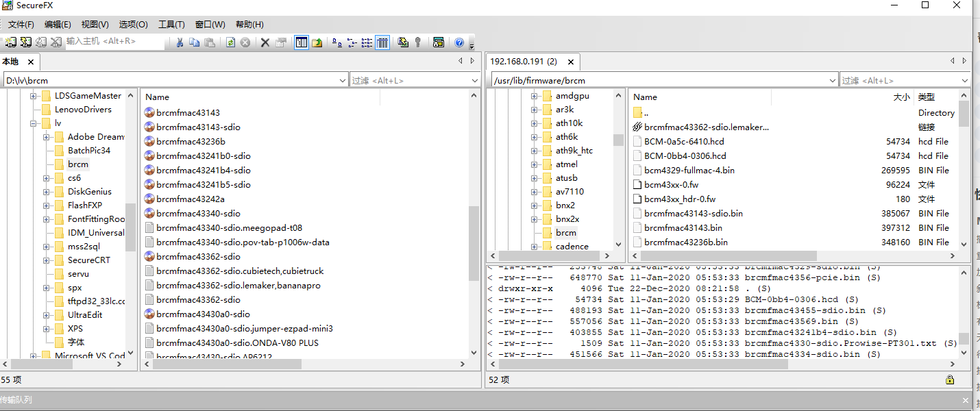
Task: Click the Connect toolbar icon
Action: (x=10, y=42)
